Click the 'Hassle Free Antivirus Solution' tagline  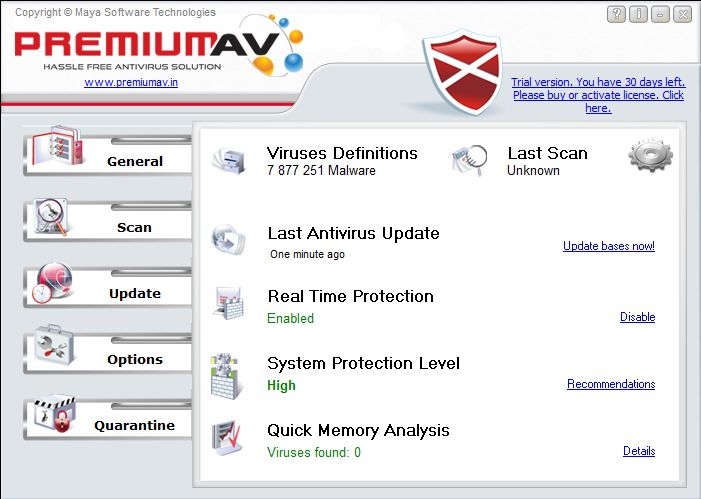pyautogui.click(x=132, y=67)
